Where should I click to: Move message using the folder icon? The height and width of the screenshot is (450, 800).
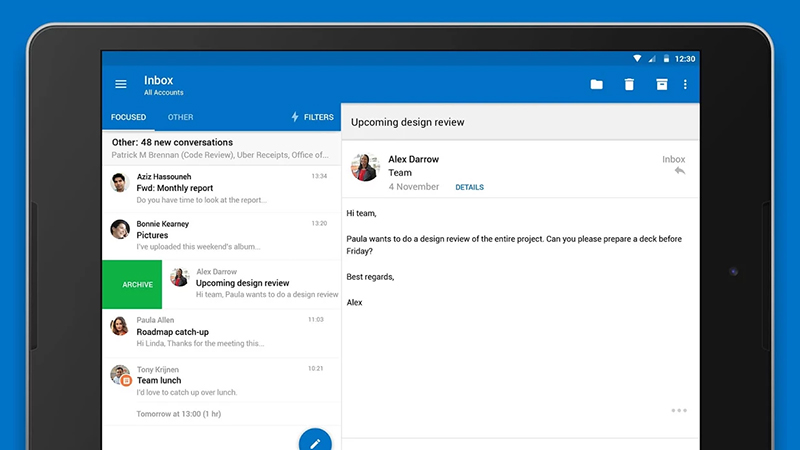[x=596, y=84]
